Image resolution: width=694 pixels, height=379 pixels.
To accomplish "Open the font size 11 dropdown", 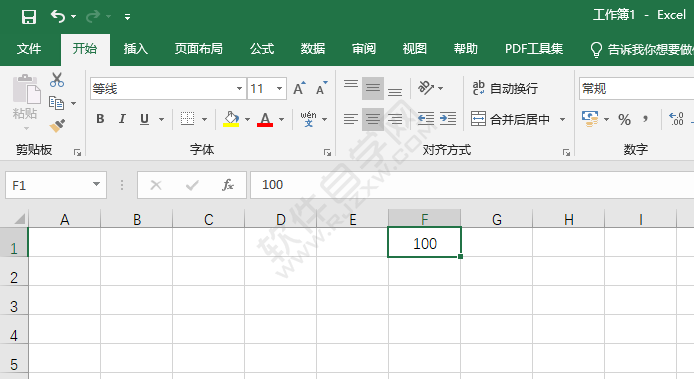I will [x=279, y=89].
